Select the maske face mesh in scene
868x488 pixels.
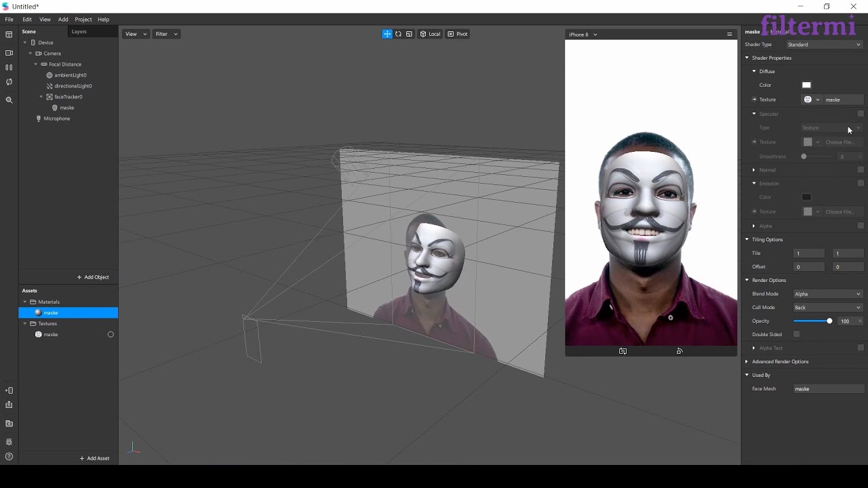(x=66, y=108)
